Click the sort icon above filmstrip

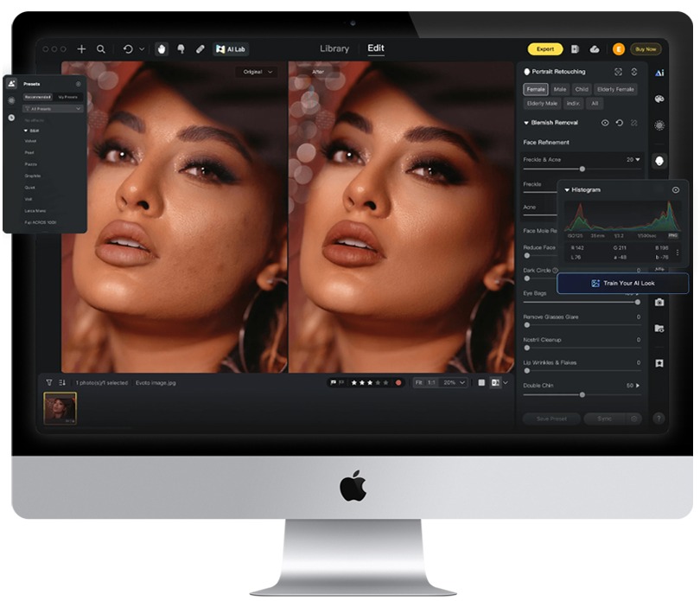pos(62,382)
